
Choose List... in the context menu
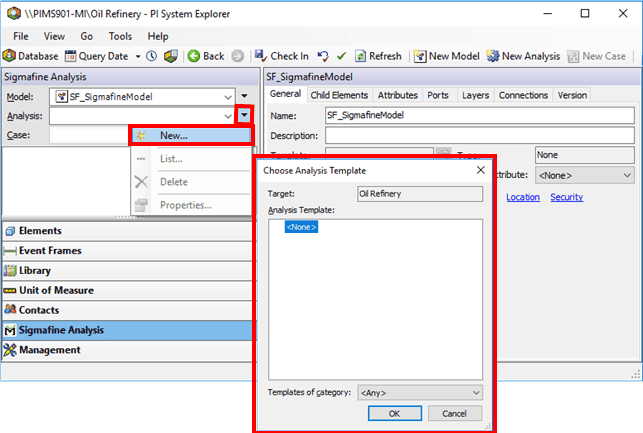coord(191,159)
